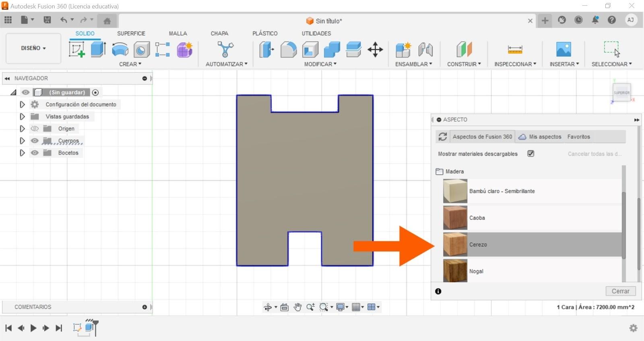Click the extrude feature in timeline
644x341 pixels.
click(90, 328)
